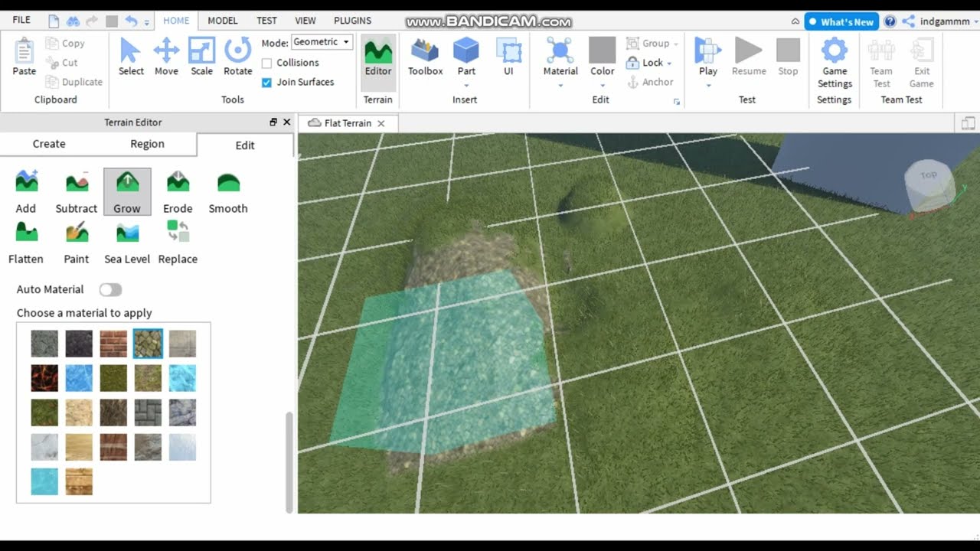Open the quick access toolbar customize arrow
Viewport: 980px width, 551px height.
pyautogui.click(x=146, y=21)
